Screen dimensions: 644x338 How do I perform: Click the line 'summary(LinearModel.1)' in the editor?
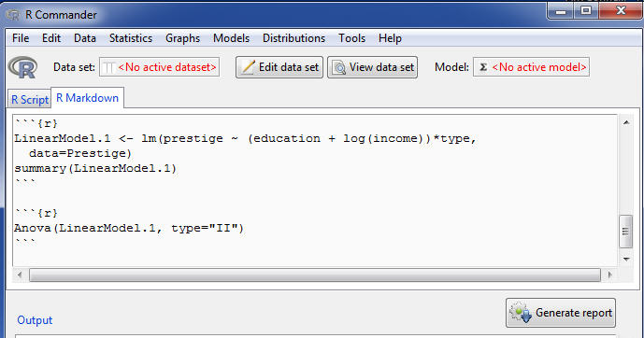[x=95, y=168]
